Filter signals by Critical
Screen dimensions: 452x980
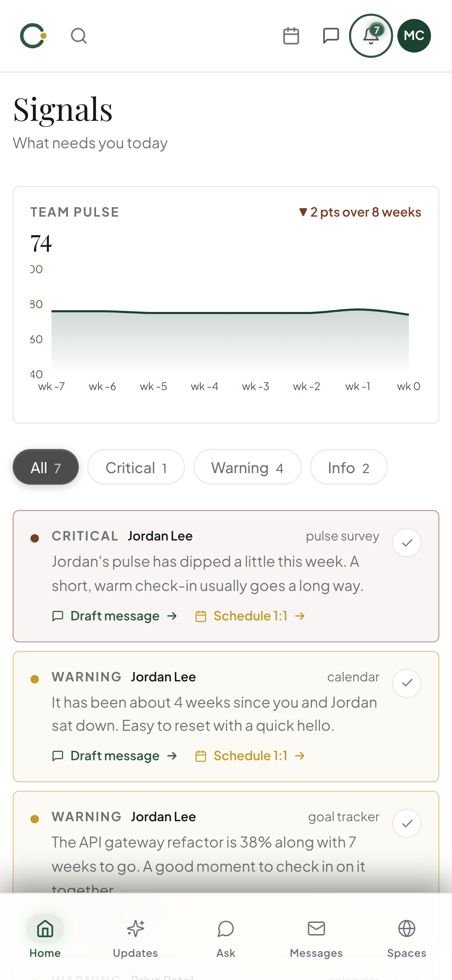click(136, 467)
